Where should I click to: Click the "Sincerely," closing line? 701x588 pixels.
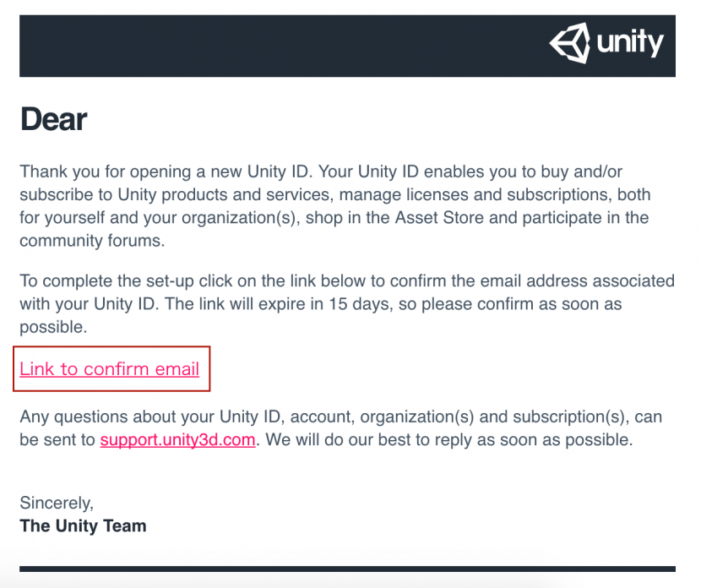[x=57, y=503]
